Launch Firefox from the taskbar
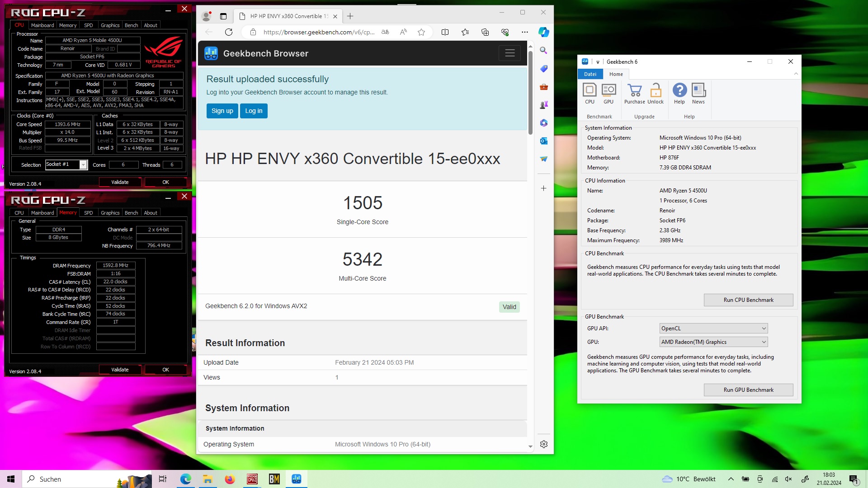The image size is (868, 488). pyautogui.click(x=230, y=479)
